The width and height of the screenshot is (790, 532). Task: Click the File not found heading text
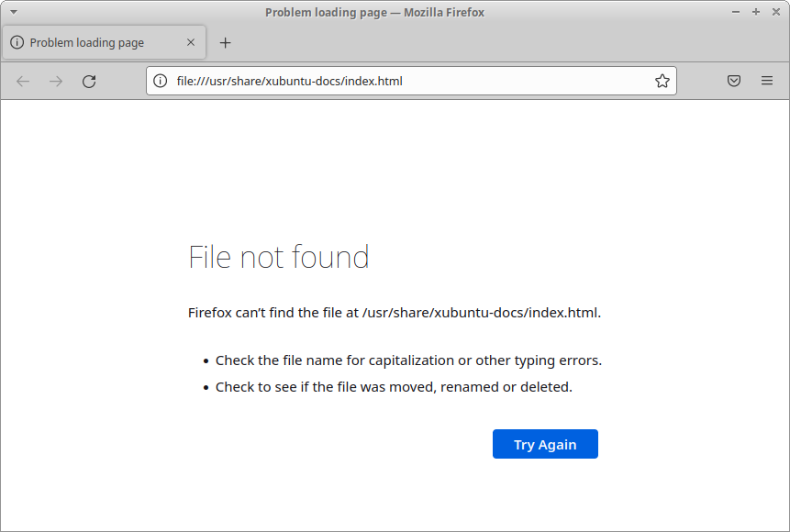(x=278, y=257)
